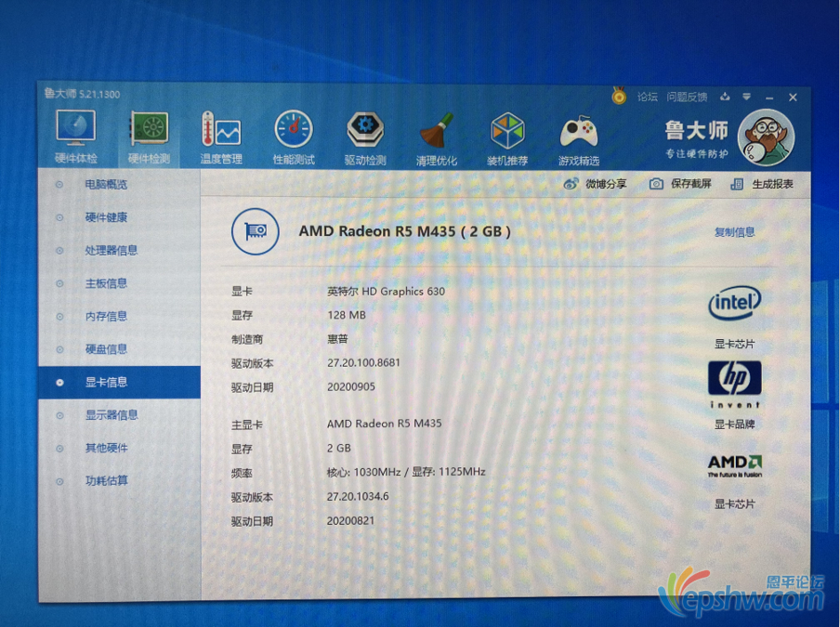This screenshot has height=627, width=840.
Task: Open 问题反馈 feedback link
Action: point(687,97)
